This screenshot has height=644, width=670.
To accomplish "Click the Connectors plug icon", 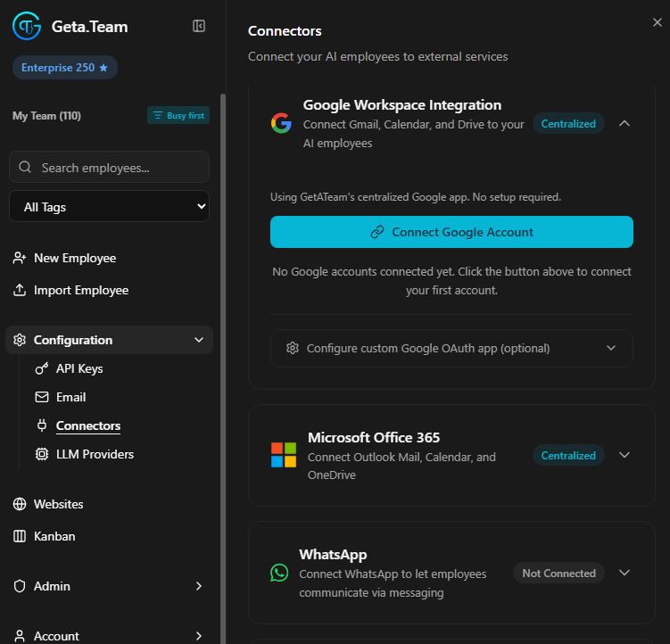I will click(41, 425).
